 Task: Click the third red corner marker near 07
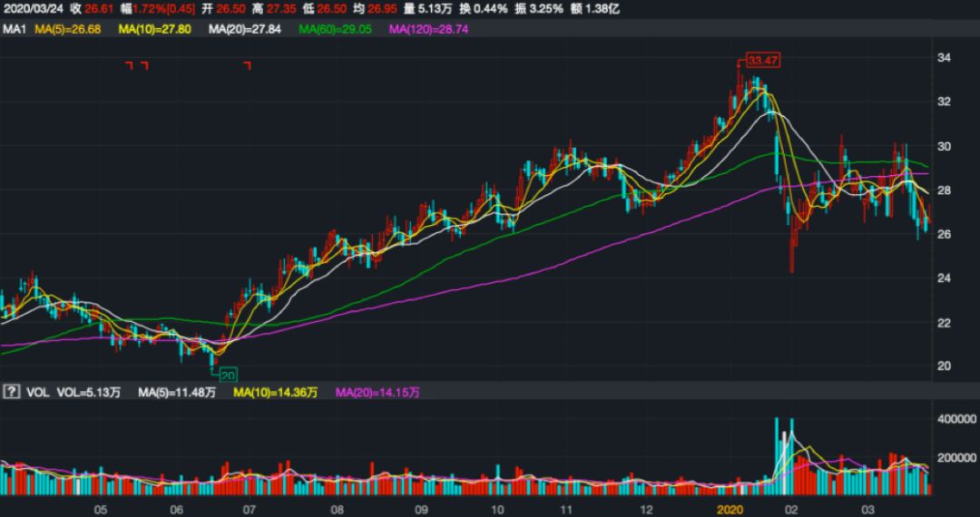[x=247, y=65]
